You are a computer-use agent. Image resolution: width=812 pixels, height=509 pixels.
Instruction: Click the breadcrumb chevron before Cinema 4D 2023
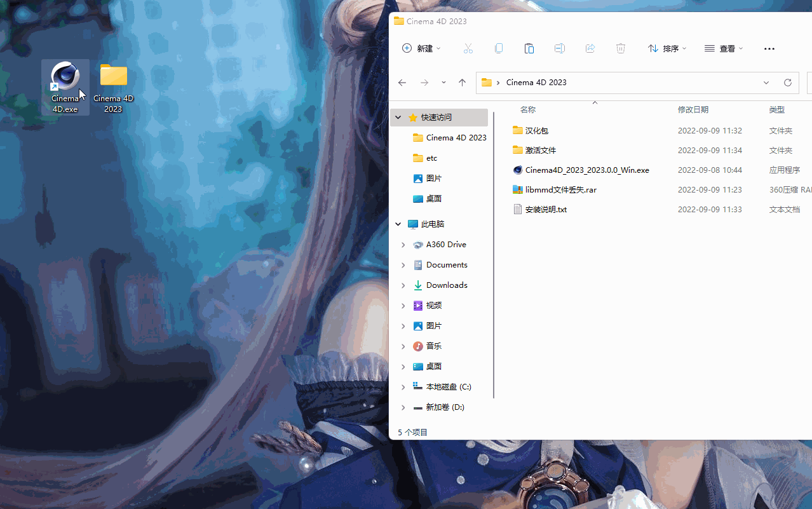(499, 83)
